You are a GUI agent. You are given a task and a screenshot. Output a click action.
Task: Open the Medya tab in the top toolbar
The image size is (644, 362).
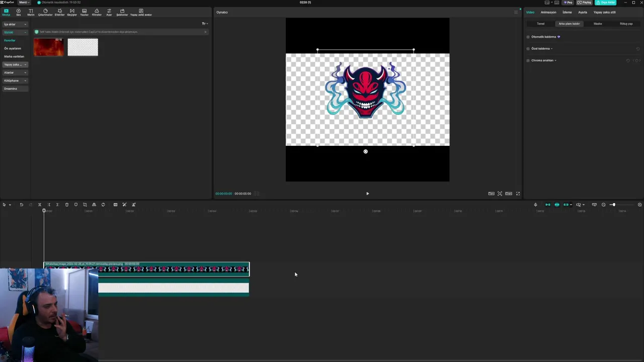[6, 12]
